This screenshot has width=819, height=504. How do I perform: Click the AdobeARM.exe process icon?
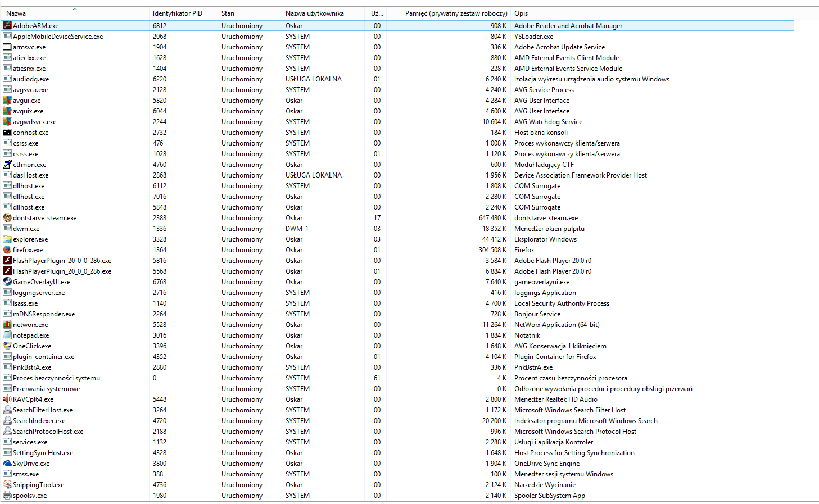tap(7, 25)
